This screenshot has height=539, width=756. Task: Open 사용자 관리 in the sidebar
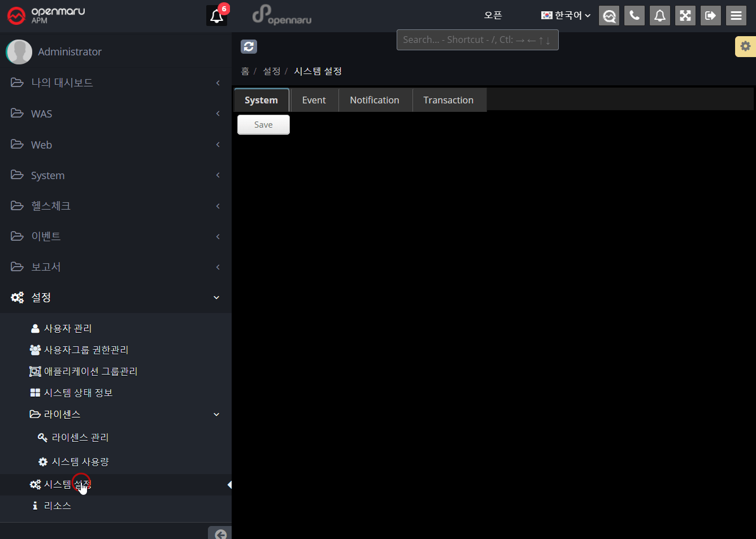point(68,328)
